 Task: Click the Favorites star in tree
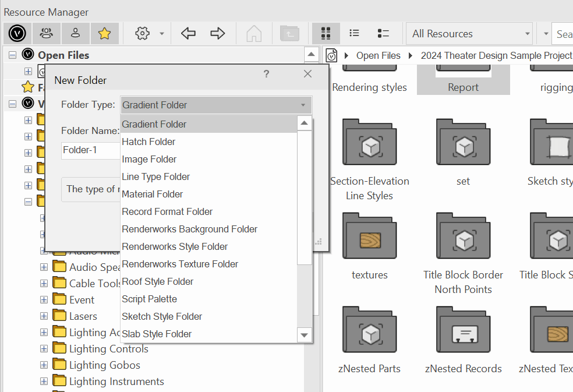28,87
